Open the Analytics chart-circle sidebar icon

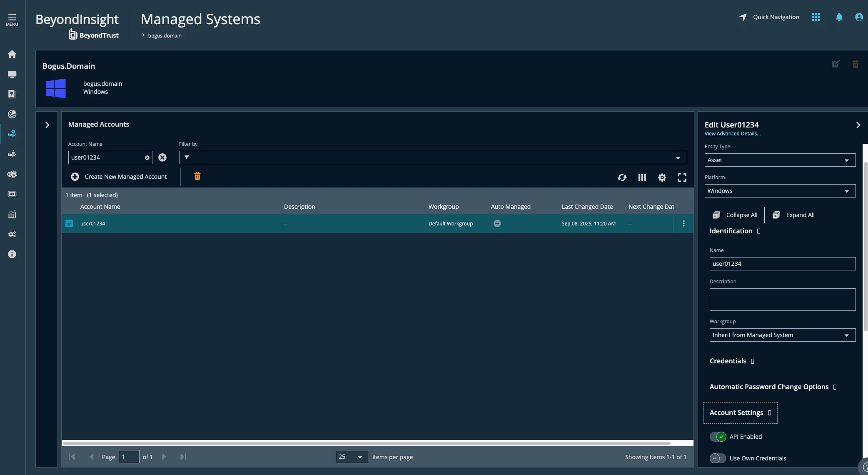coord(12,114)
